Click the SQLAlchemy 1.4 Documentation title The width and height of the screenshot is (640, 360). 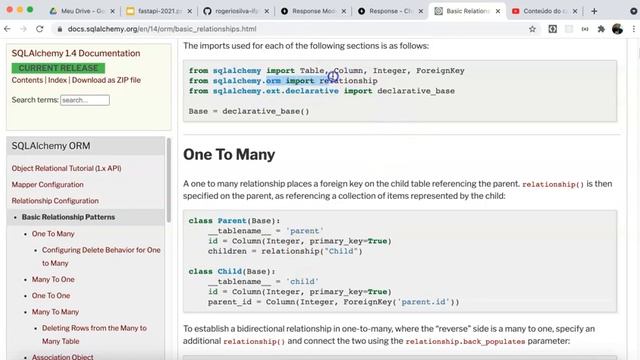tap(76, 53)
